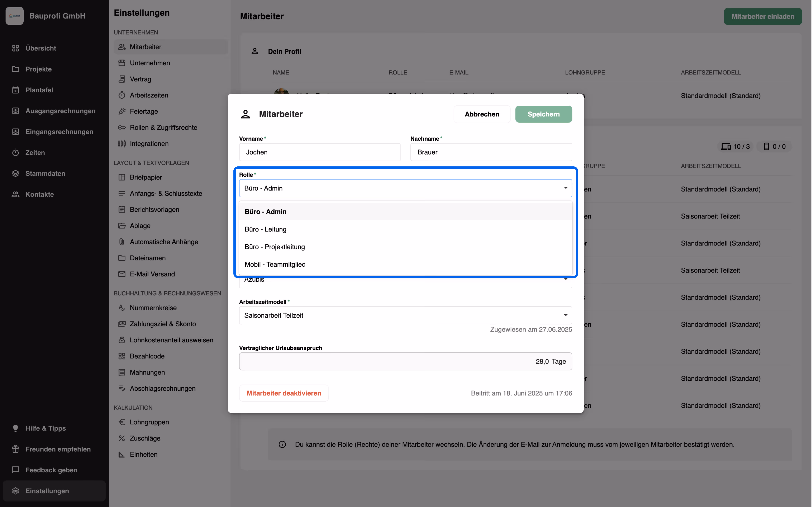Click the Feiertage party icon
This screenshot has height=507, width=812.
point(122,111)
